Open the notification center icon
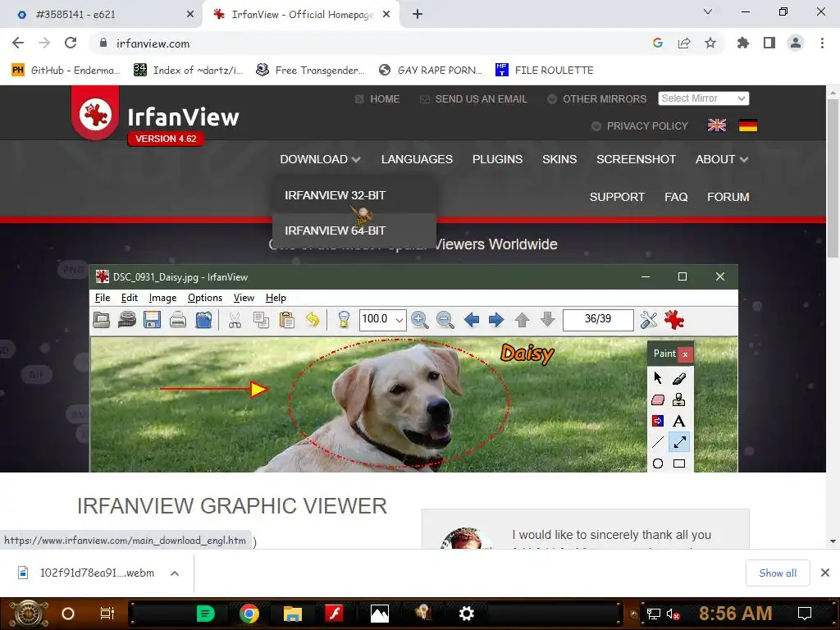The height and width of the screenshot is (630, 840). [805, 614]
